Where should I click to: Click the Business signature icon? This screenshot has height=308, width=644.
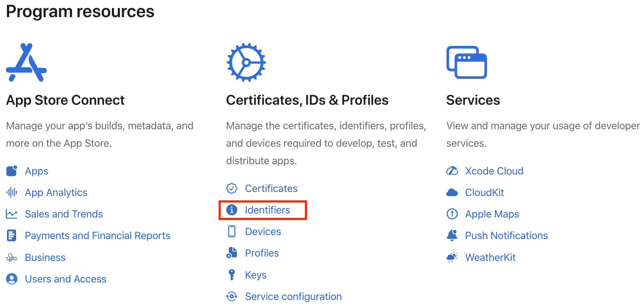tap(12, 257)
